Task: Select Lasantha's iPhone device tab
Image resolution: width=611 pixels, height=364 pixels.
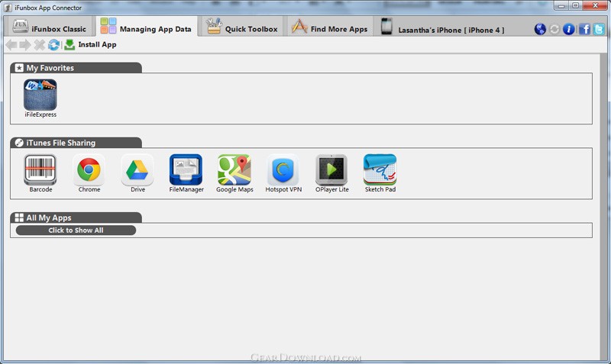Action: (443, 27)
